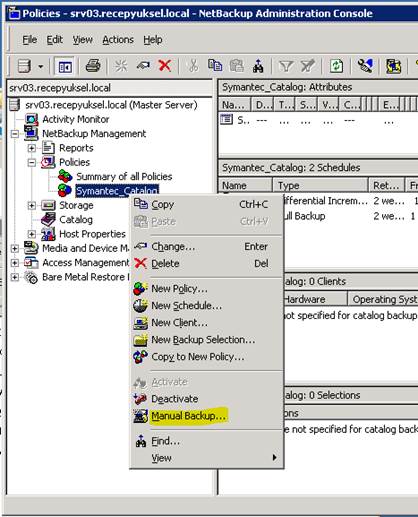This screenshot has width=418, height=517.
Task: Choose Copy to New Policy...
Action: 207,357
